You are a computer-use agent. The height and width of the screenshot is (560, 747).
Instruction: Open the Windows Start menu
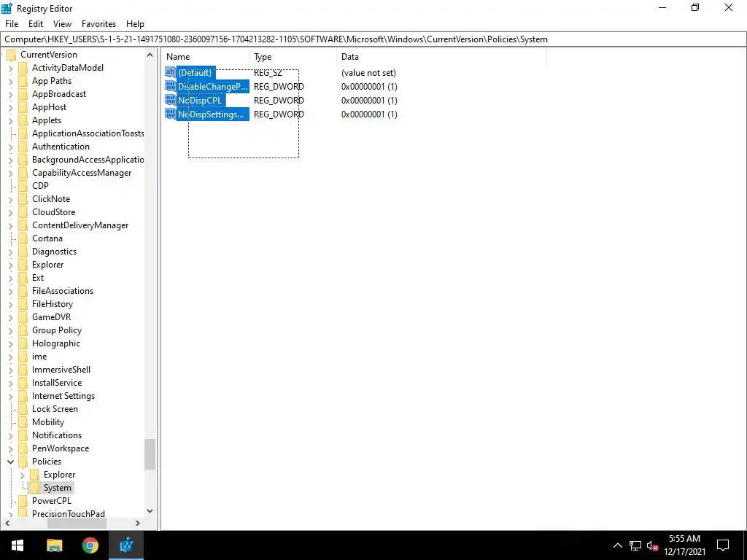click(18, 545)
